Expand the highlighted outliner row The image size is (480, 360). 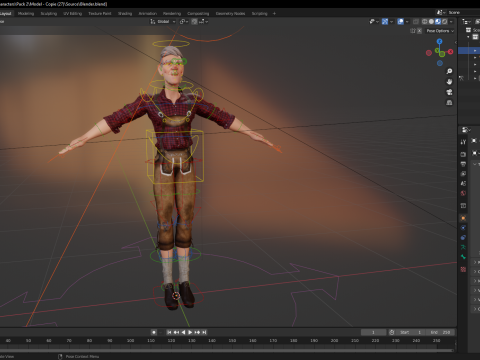tap(475, 51)
